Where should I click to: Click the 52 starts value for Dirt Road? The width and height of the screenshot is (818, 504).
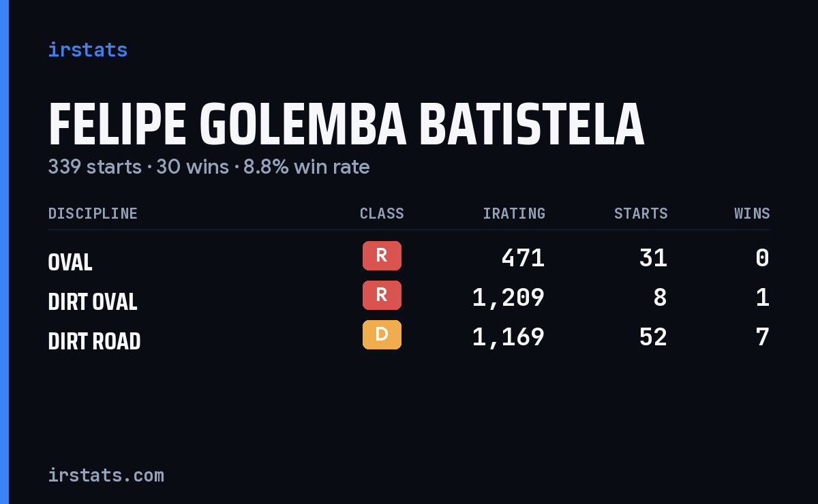point(653,337)
